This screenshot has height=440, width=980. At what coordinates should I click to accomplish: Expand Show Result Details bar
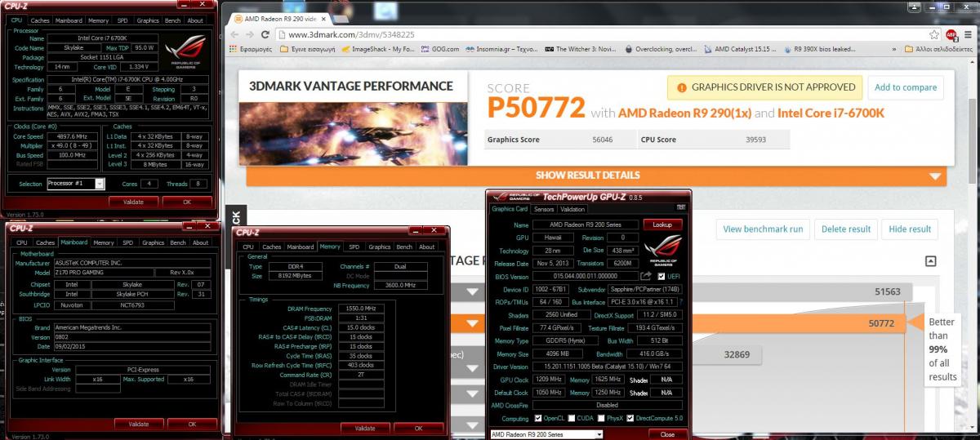click(x=598, y=176)
